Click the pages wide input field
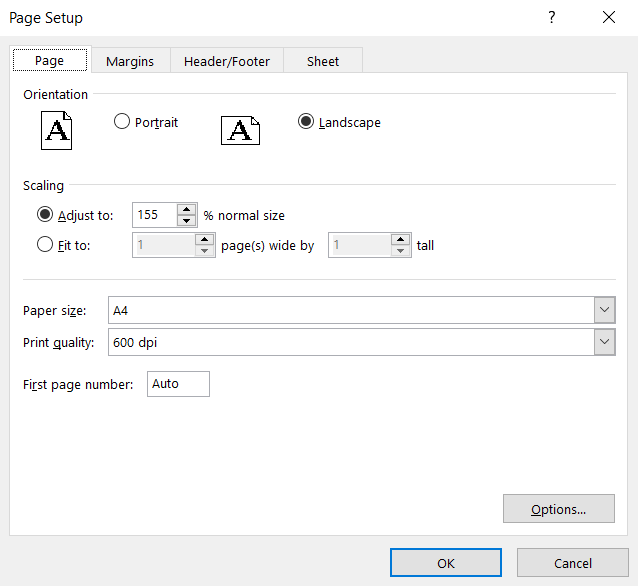Image resolution: width=638 pixels, height=586 pixels. tap(164, 245)
